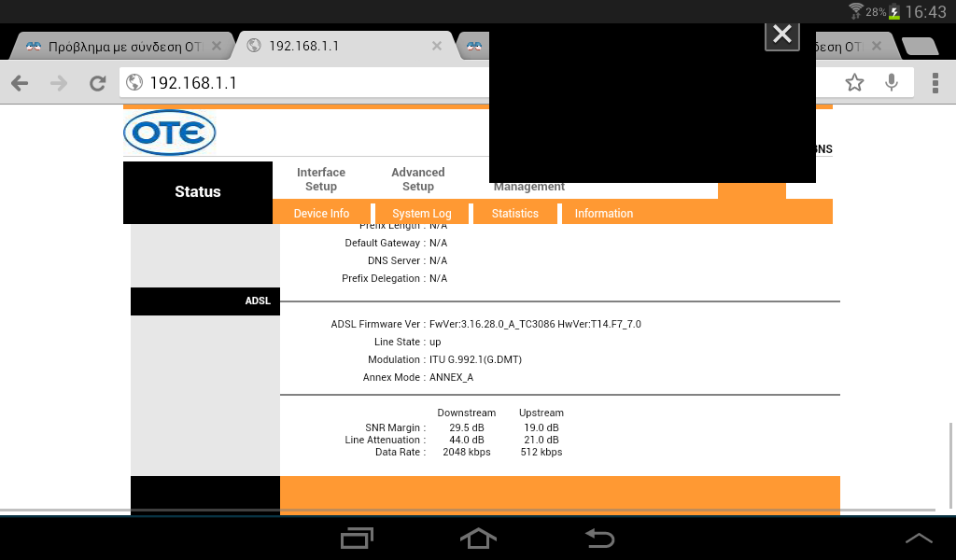Bookmark page with the star icon
This screenshot has height=560, width=956.
tap(854, 82)
